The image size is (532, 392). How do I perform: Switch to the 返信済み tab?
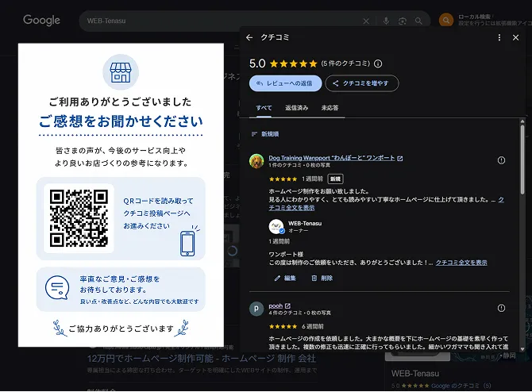(x=296, y=108)
